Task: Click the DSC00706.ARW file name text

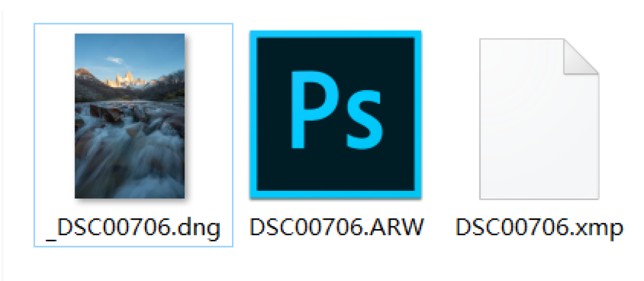Action: (336, 226)
